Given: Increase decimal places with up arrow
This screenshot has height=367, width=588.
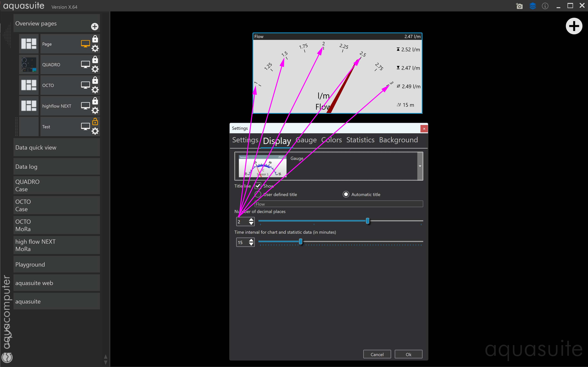Looking at the screenshot, I should (x=251, y=219).
